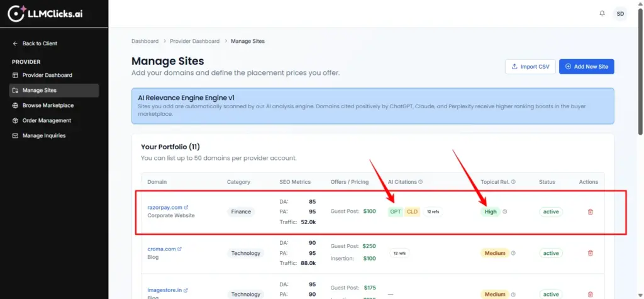Screen dimensions: 644x299
Task: Open Provider Dashboard in sidebar
Action: click(47, 75)
